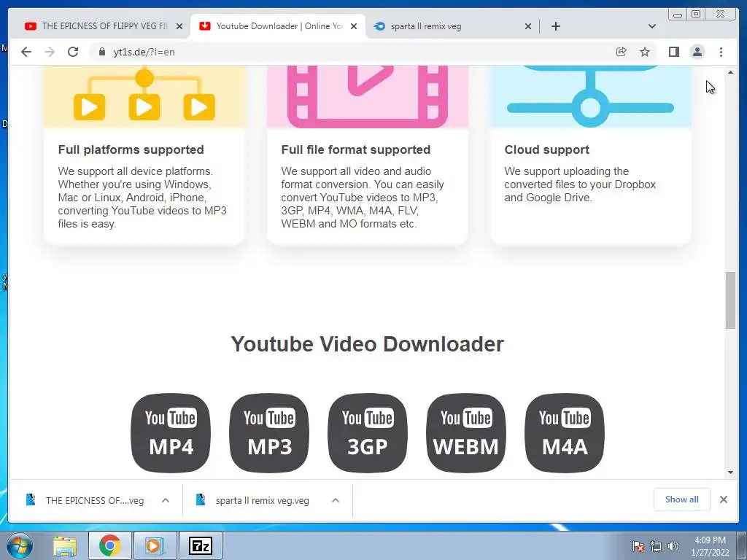Open the Chrome side panel
The width and height of the screenshot is (747, 560).
point(673,52)
